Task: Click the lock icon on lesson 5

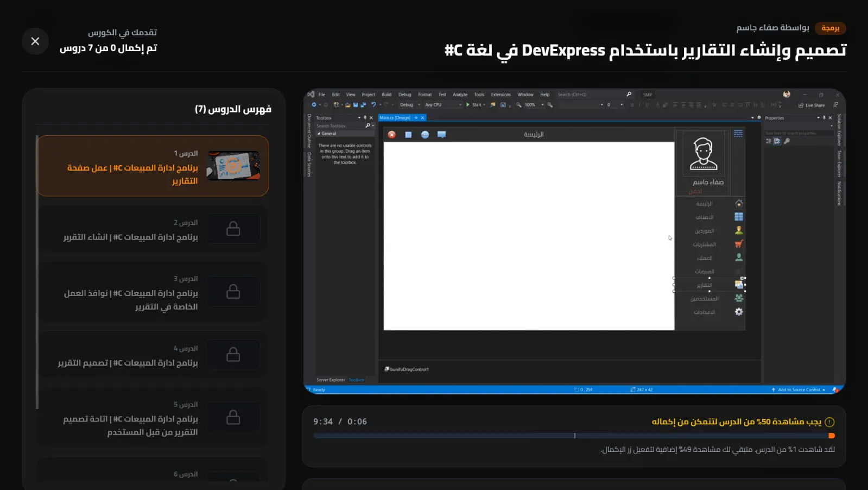Action: [233, 417]
